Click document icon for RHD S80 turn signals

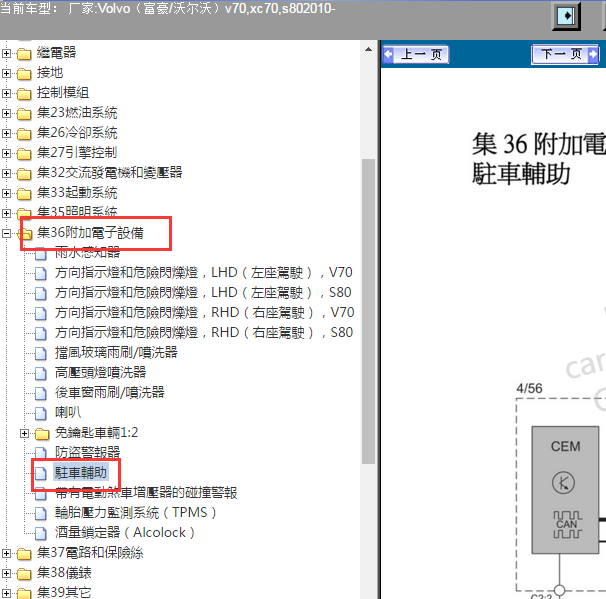pyautogui.click(x=41, y=334)
